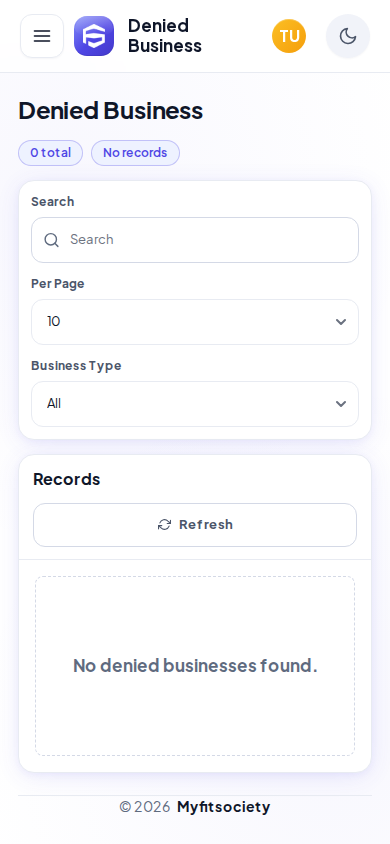Image resolution: width=390 pixels, height=844 pixels.
Task: Toggle dark mode with moon icon
Action: coord(348,36)
